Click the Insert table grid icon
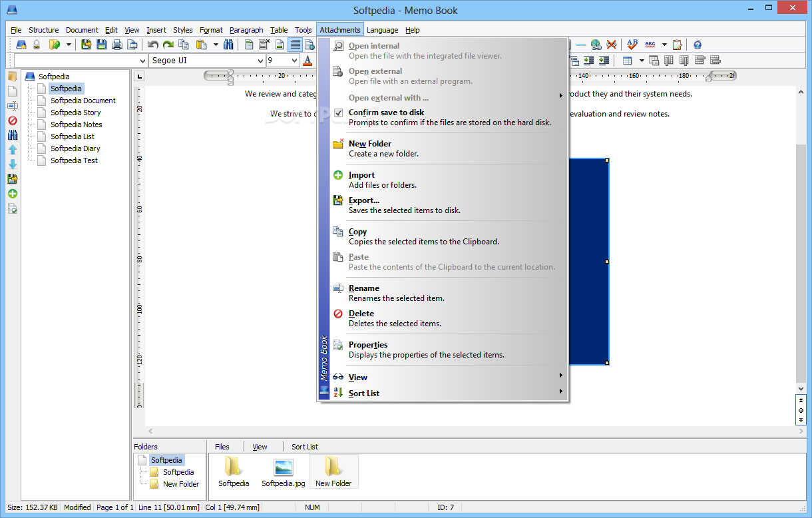 click(627, 61)
